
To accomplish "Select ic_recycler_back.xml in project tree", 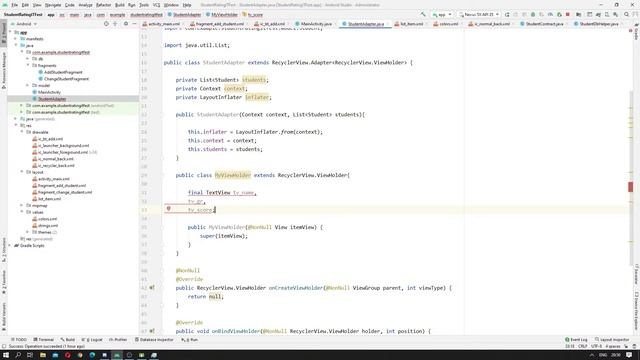I will click(x=53, y=166).
